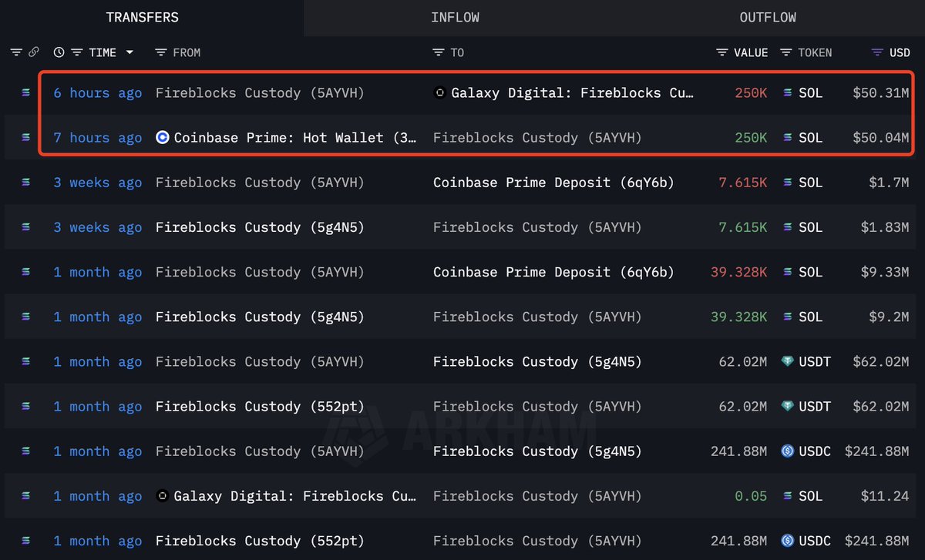Click the USDT token icon in the first 62.02M row
The image size is (925, 560).
click(787, 362)
